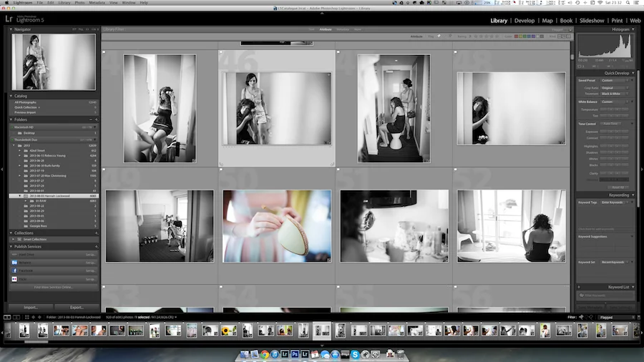Click the Enter Keywords dropdown field

pyautogui.click(x=615, y=202)
